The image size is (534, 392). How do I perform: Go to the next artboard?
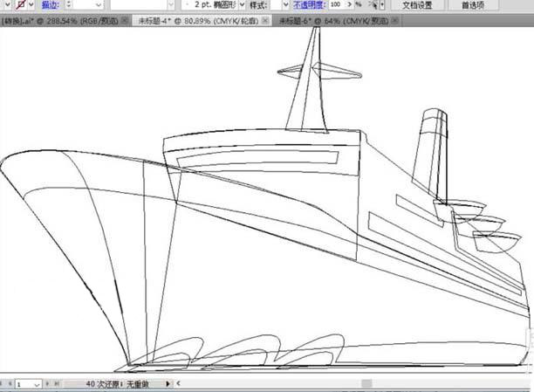pyautogui.click(x=47, y=384)
